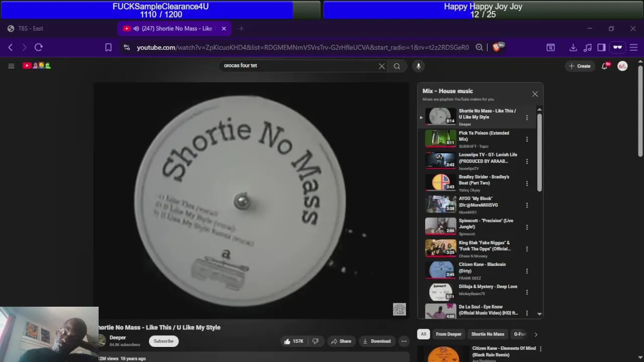Click channel watermark icon on video corner

click(399, 309)
